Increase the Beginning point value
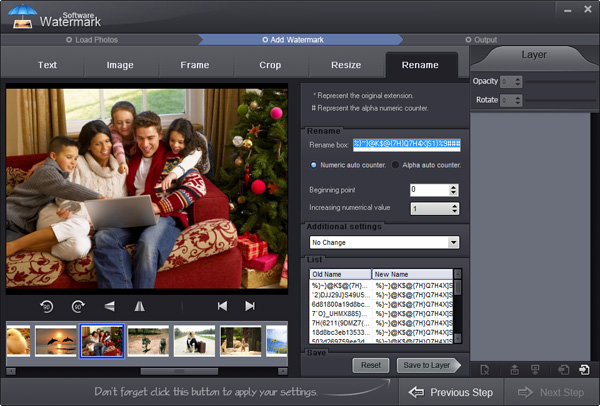Viewport: 600px width, 406px height. [x=455, y=187]
